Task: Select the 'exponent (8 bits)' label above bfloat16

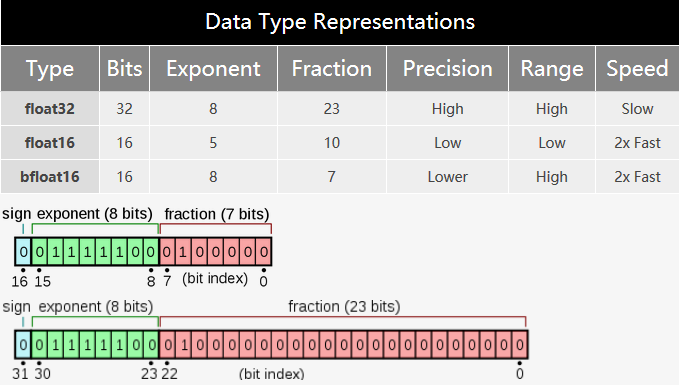Action: point(94,214)
